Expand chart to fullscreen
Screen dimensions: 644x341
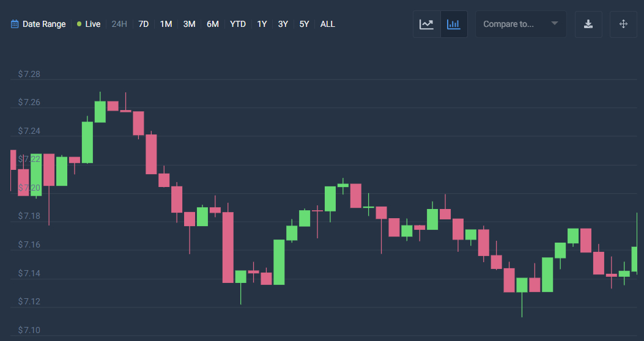click(x=623, y=24)
